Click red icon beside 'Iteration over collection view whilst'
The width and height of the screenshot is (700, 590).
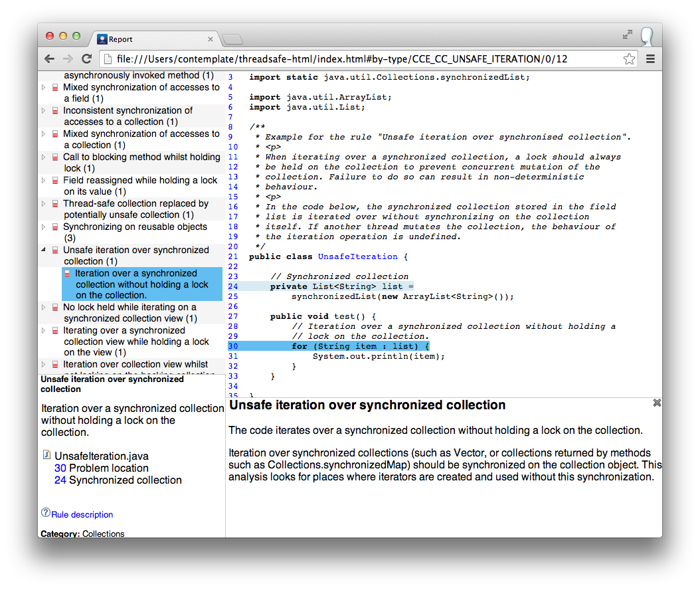click(55, 365)
